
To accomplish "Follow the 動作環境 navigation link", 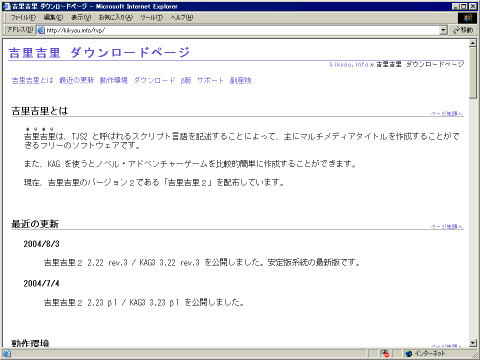I will (x=114, y=80).
